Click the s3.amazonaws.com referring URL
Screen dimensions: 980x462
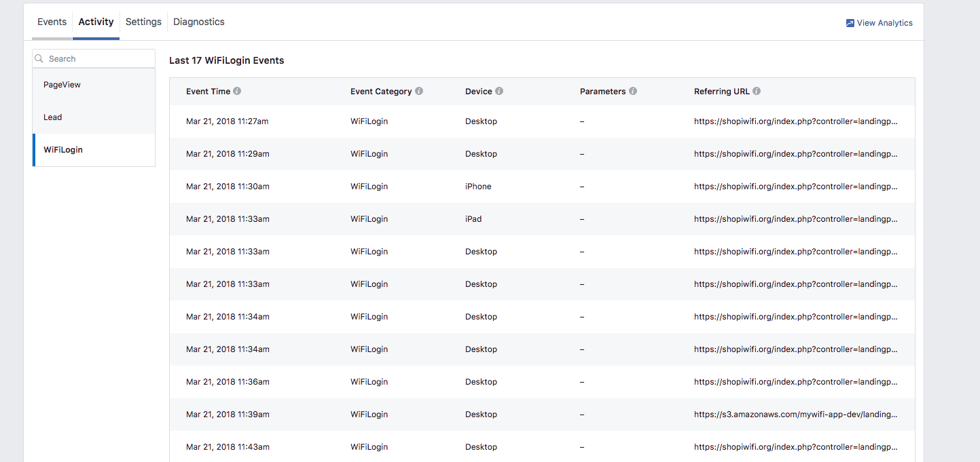point(796,415)
